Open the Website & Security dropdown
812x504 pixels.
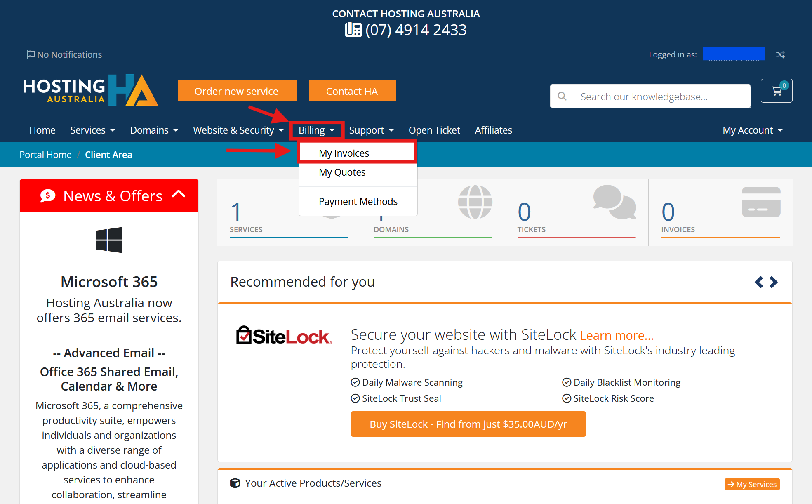click(238, 130)
